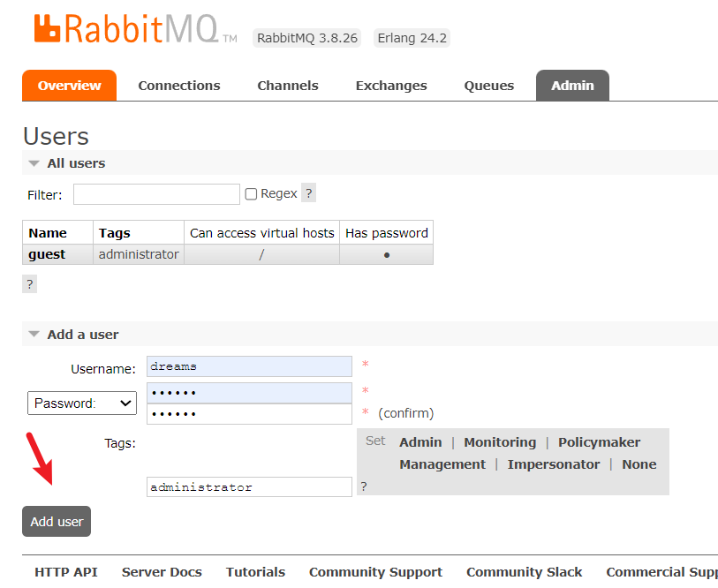718x588 pixels.
Task: Focus the Username input field
Action: 249,366
